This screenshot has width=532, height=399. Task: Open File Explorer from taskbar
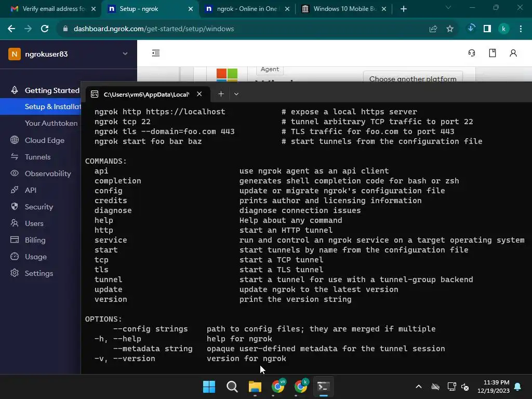[x=255, y=387]
